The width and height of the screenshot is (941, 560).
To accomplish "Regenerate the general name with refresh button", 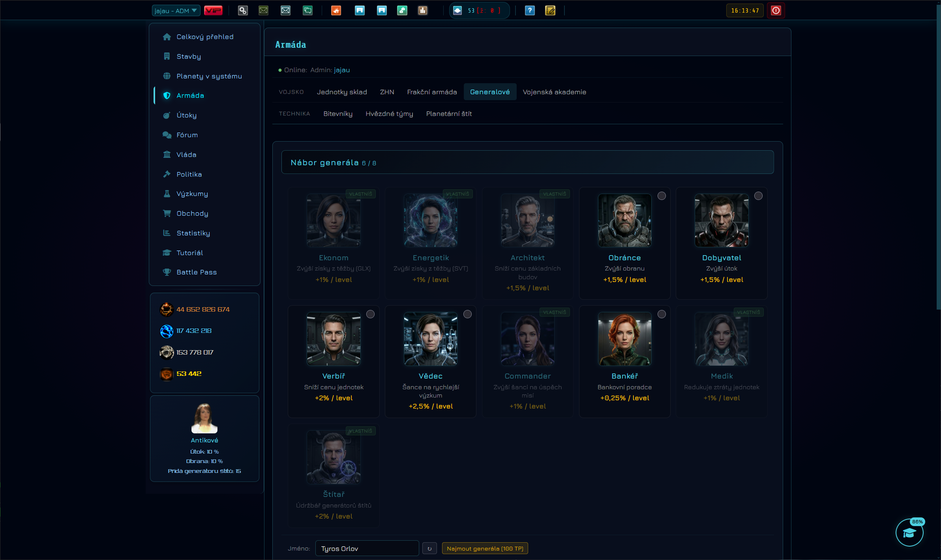I will point(429,548).
